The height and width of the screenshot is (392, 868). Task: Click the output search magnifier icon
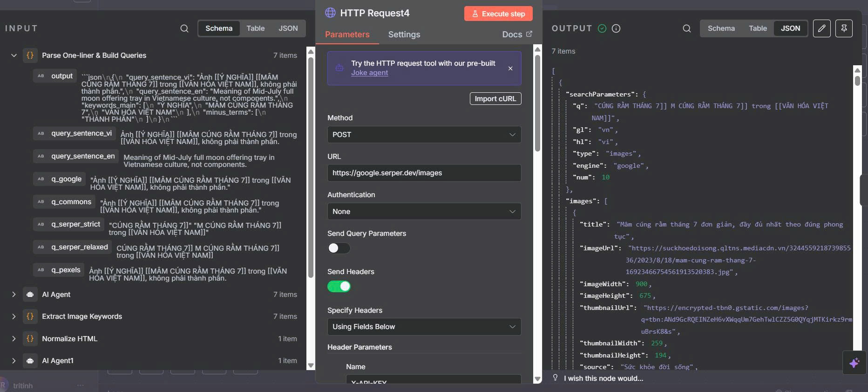click(x=687, y=28)
